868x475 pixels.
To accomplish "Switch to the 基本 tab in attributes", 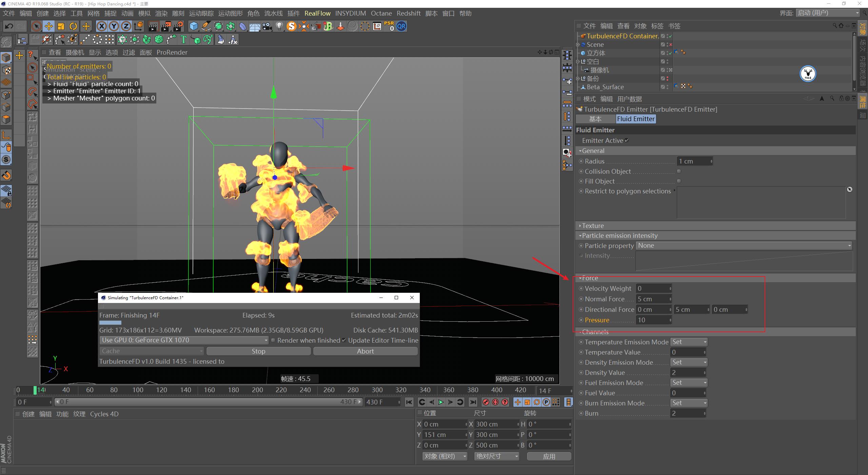I will (x=596, y=119).
